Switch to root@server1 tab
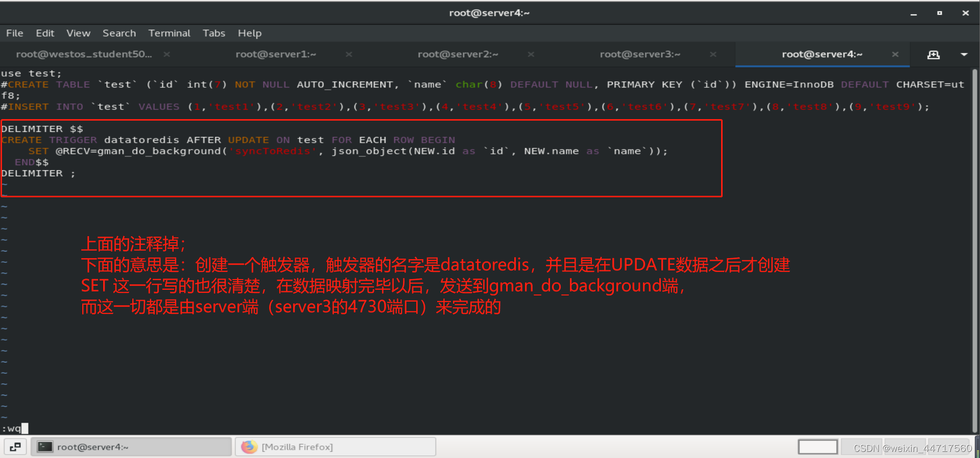Screen dimensions: 980x458 click(276, 54)
